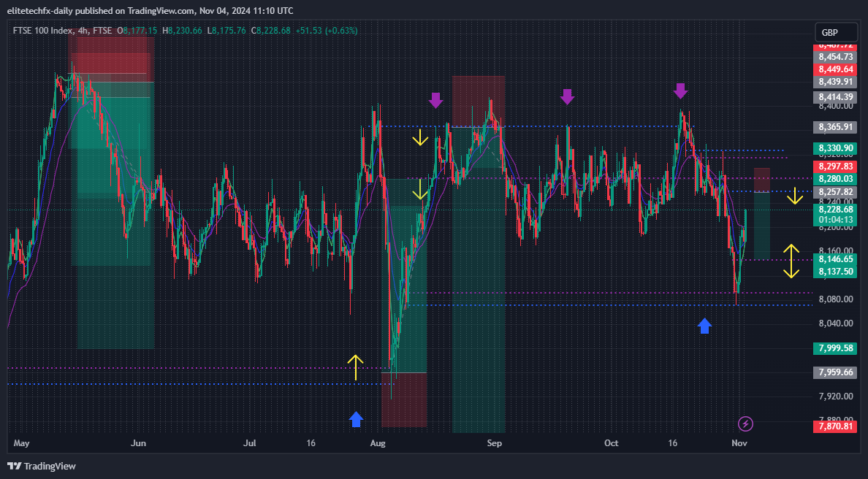Image resolution: width=868 pixels, height=479 pixels.
Task: Click the 8,146.65 price label
Action: (x=835, y=259)
